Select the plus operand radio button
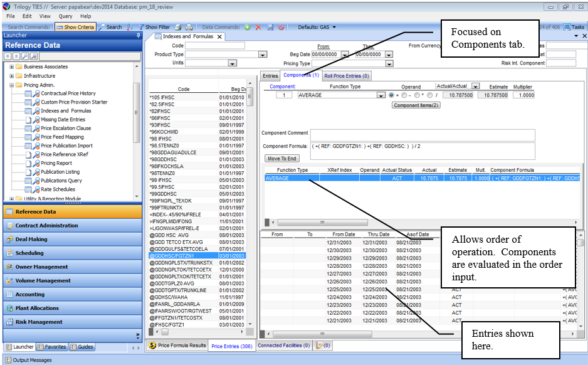 [392, 95]
